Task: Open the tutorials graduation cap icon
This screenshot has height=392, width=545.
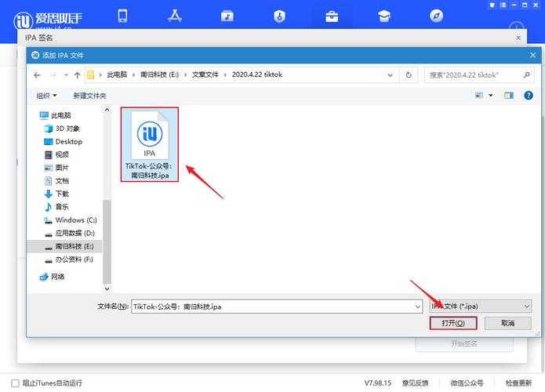Action: pos(383,16)
